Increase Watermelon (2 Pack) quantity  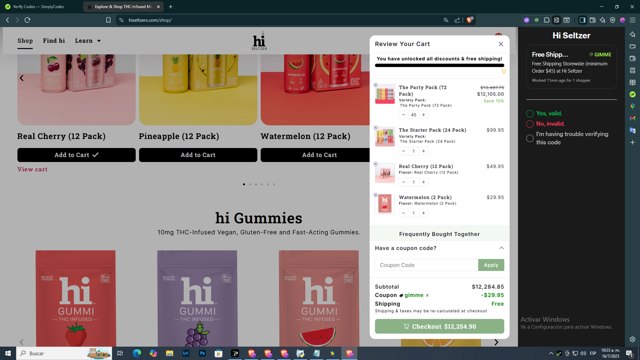click(x=423, y=213)
